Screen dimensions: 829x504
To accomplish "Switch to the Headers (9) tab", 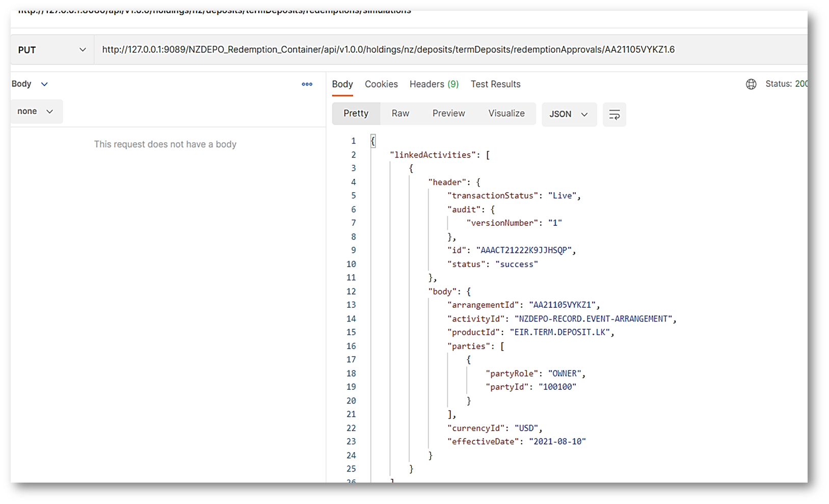I will [x=434, y=84].
